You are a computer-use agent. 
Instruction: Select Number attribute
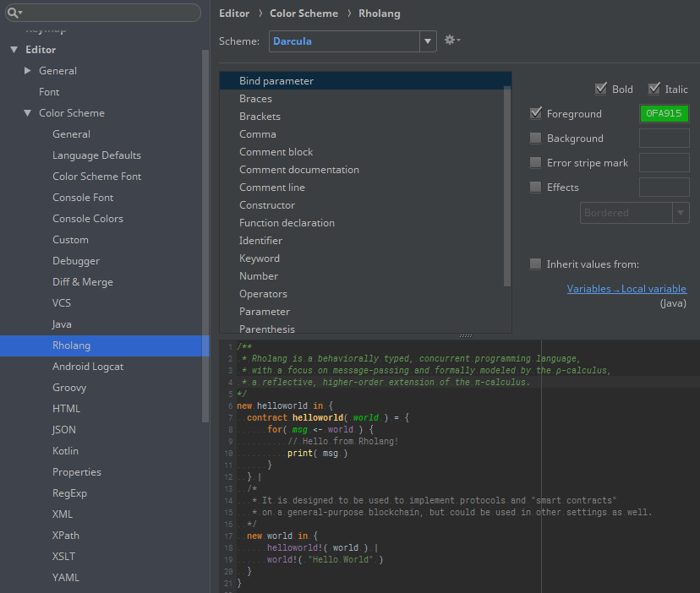[362, 276]
